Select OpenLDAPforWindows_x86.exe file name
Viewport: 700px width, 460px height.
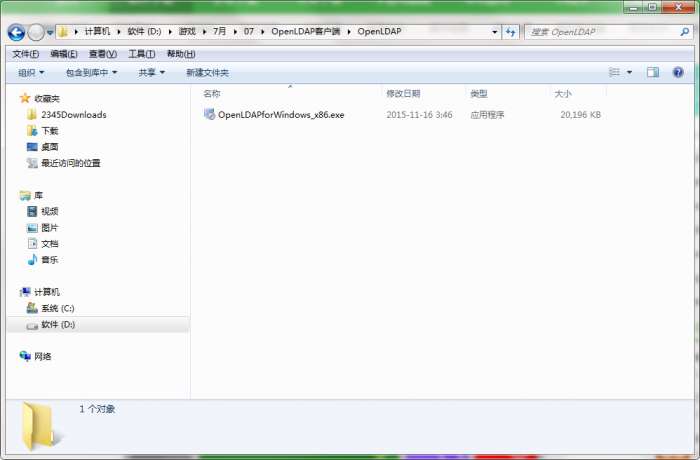point(281,115)
